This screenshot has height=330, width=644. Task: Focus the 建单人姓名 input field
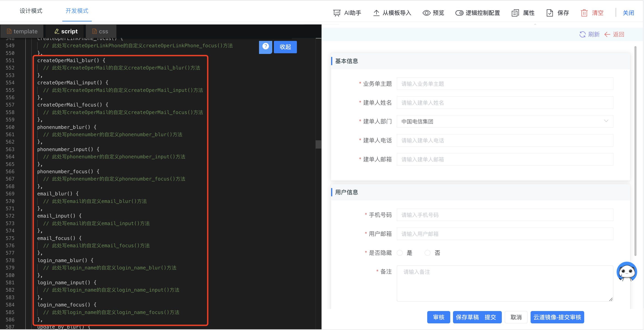coord(505,103)
